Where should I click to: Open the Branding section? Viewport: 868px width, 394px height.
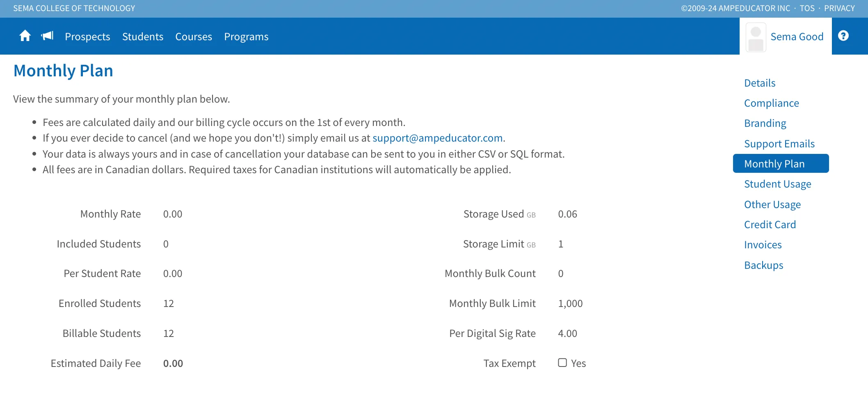tap(765, 123)
